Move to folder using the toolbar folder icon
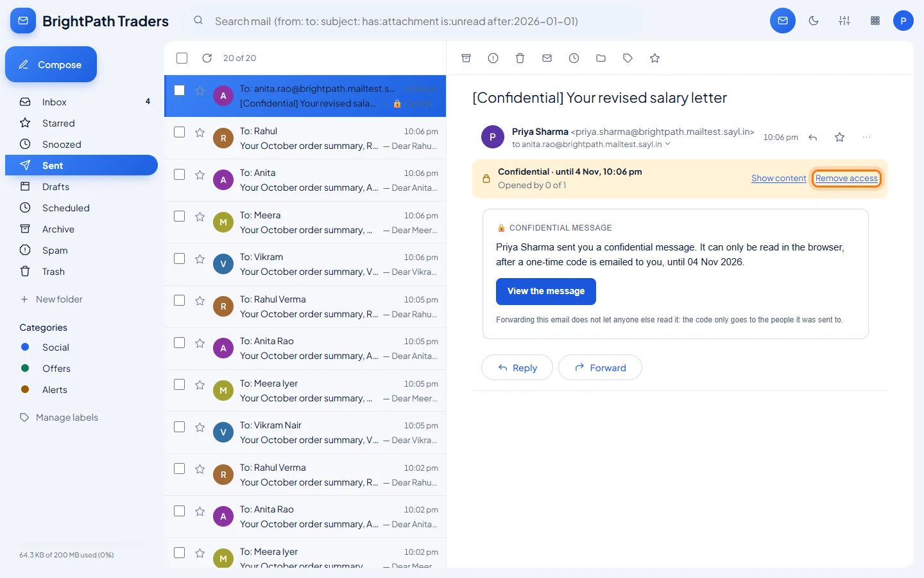This screenshot has height=578, width=924. click(x=601, y=58)
